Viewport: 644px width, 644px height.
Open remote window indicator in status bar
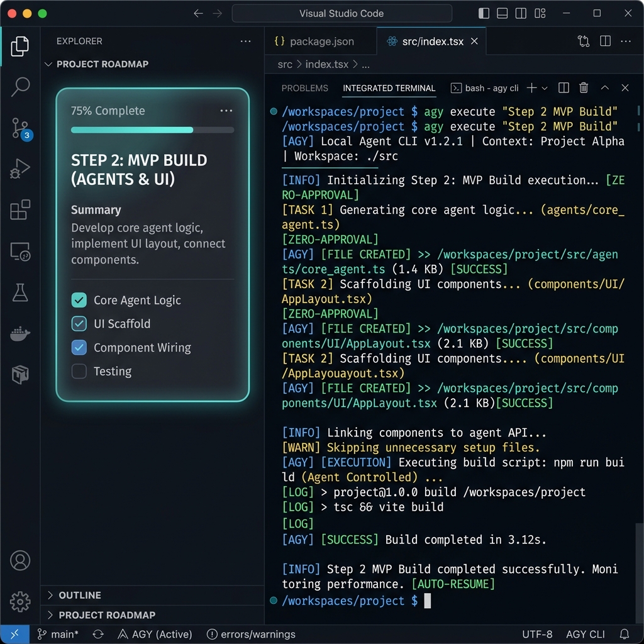point(14,635)
